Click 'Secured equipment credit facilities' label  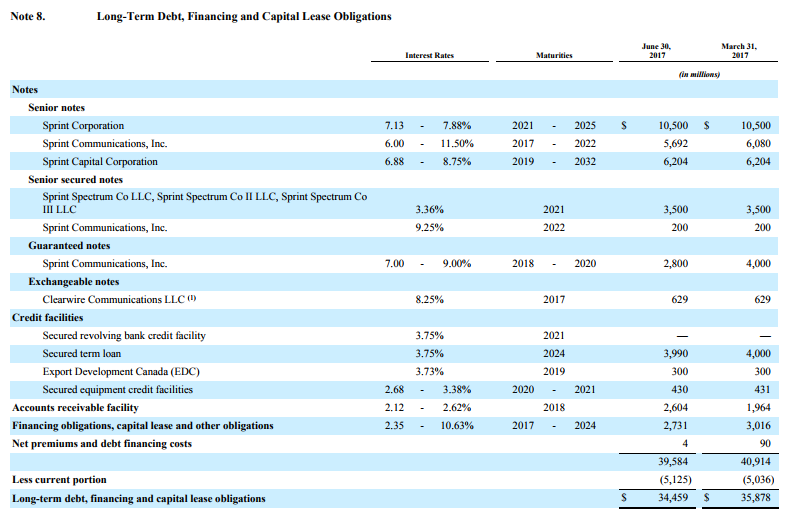[x=117, y=390]
